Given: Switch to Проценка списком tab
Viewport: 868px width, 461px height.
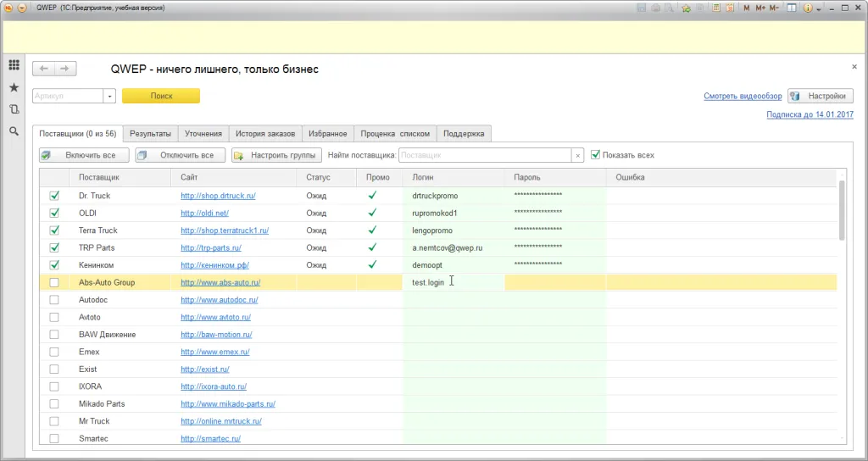Looking at the screenshot, I should 395,133.
